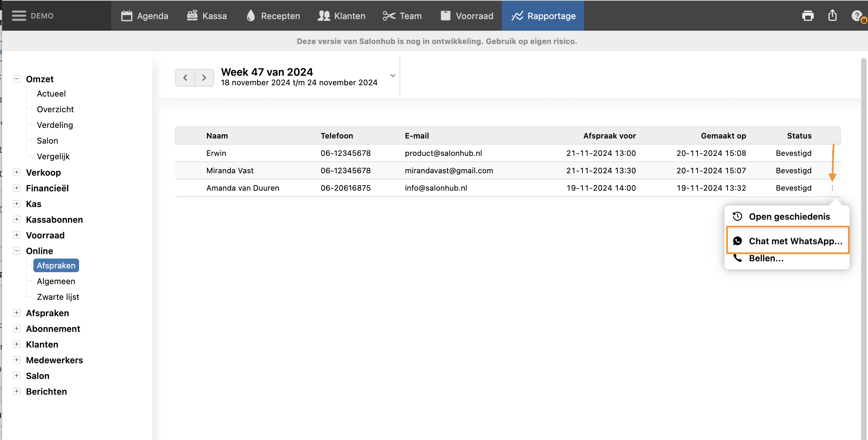Screen dimensions: 868x440
Task: Expand the Berichten tree section
Action: tap(16, 391)
